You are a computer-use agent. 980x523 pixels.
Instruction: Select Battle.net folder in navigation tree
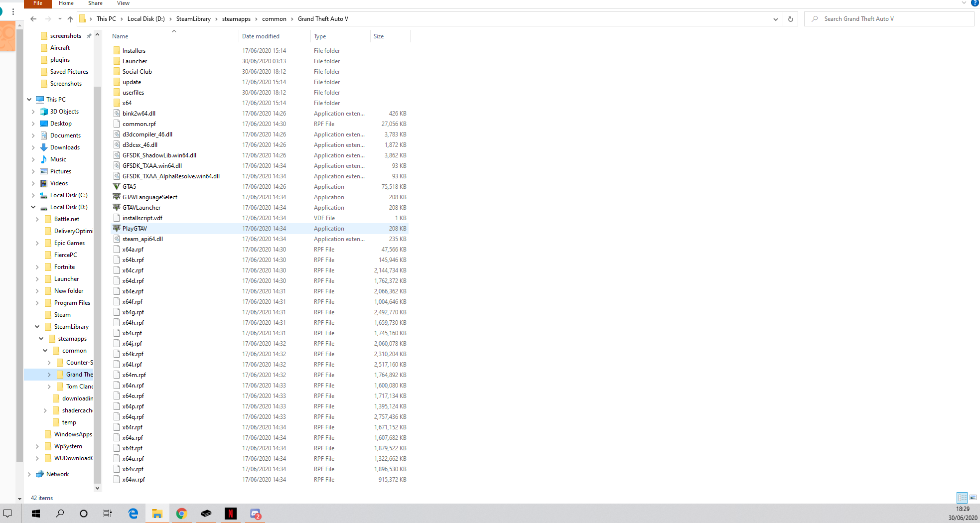click(67, 219)
